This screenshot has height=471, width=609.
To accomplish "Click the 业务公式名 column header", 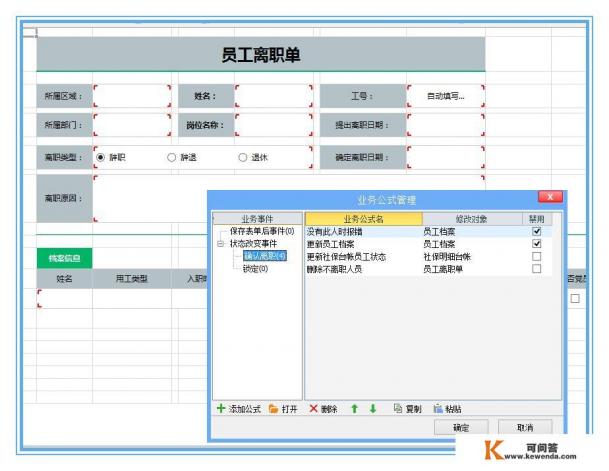I will point(364,219).
